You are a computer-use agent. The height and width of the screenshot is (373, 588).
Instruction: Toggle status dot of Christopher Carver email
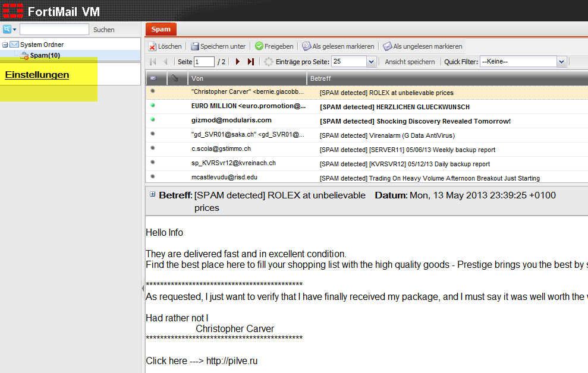[153, 91]
